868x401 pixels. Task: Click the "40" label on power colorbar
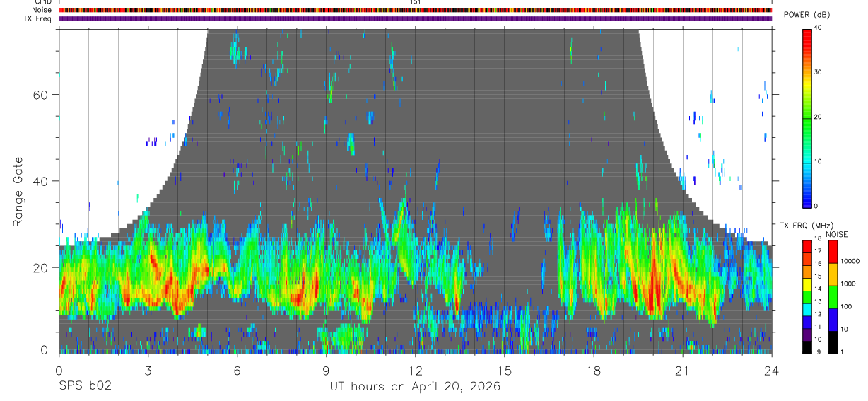(x=819, y=29)
